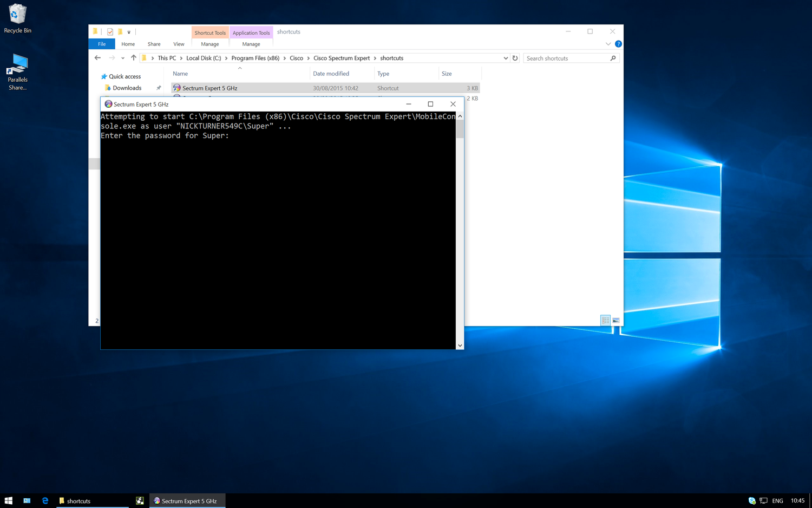812x508 pixels.
Task: Click the Shortcut type cell
Action: coord(388,88)
